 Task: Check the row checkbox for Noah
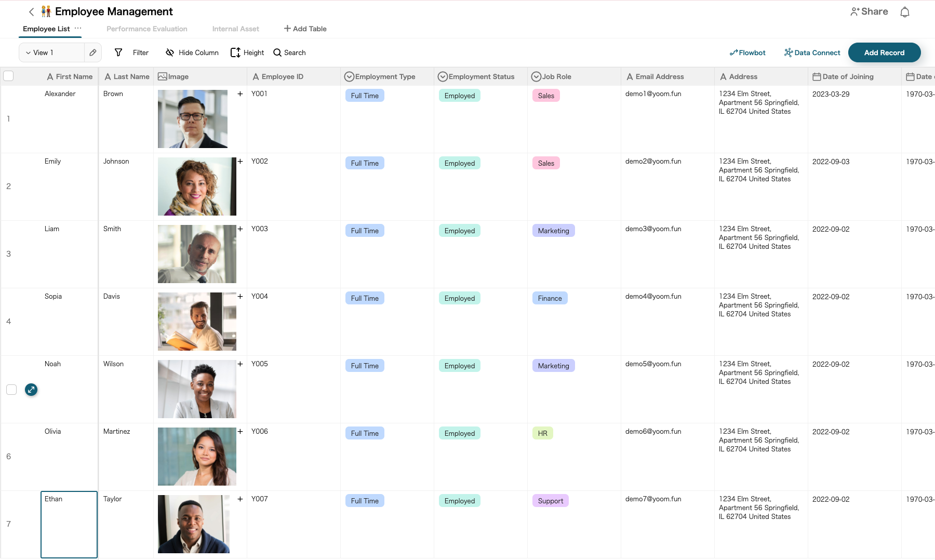(11, 390)
